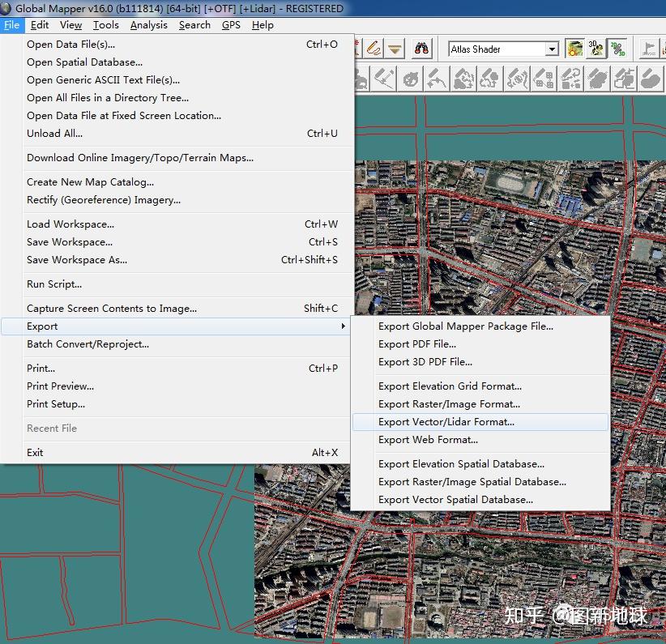Click Export 3D PDF File

[425, 362]
